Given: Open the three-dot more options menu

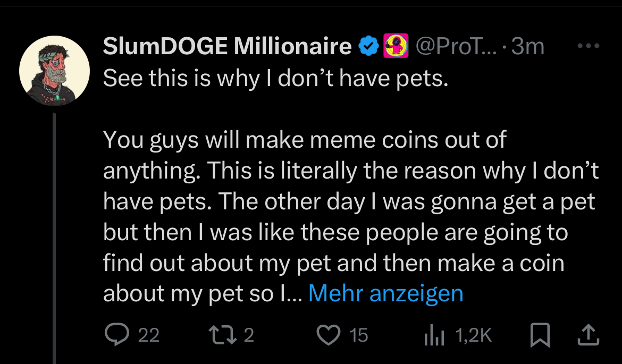Looking at the screenshot, I should click(589, 46).
